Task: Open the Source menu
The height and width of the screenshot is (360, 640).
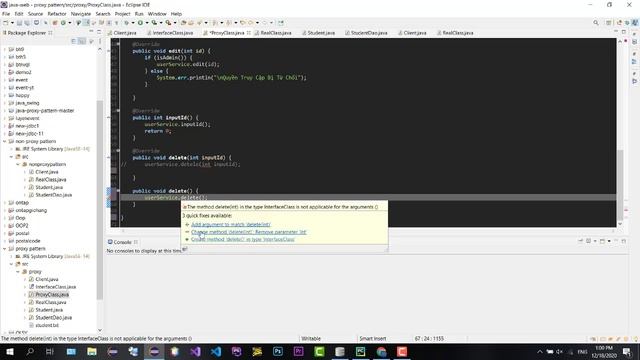Action: tap(35, 14)
